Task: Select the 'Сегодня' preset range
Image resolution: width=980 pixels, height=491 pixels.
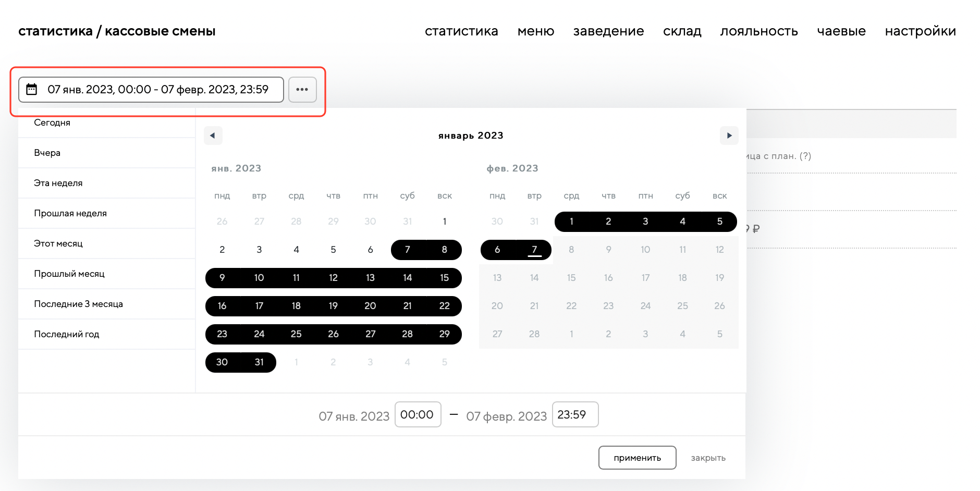Action: click(52, 123)
